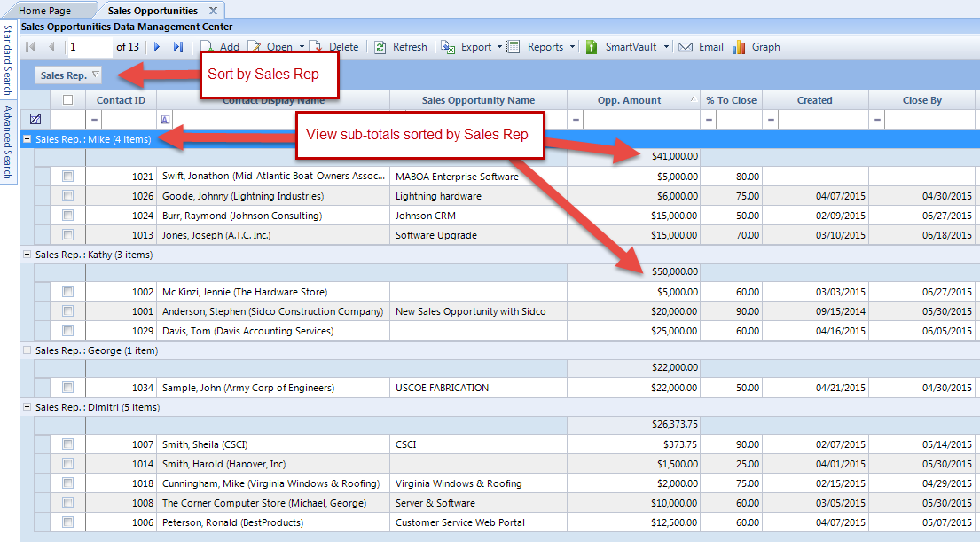Collapse the Sales Rep.: Dimitri group
This screenshot has width=980, height=542.
[27, 407]
